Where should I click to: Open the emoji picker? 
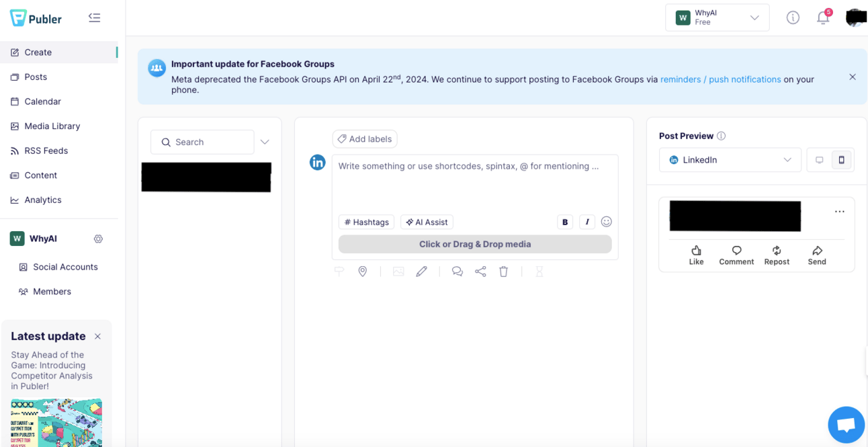click(x=607, y=222)
